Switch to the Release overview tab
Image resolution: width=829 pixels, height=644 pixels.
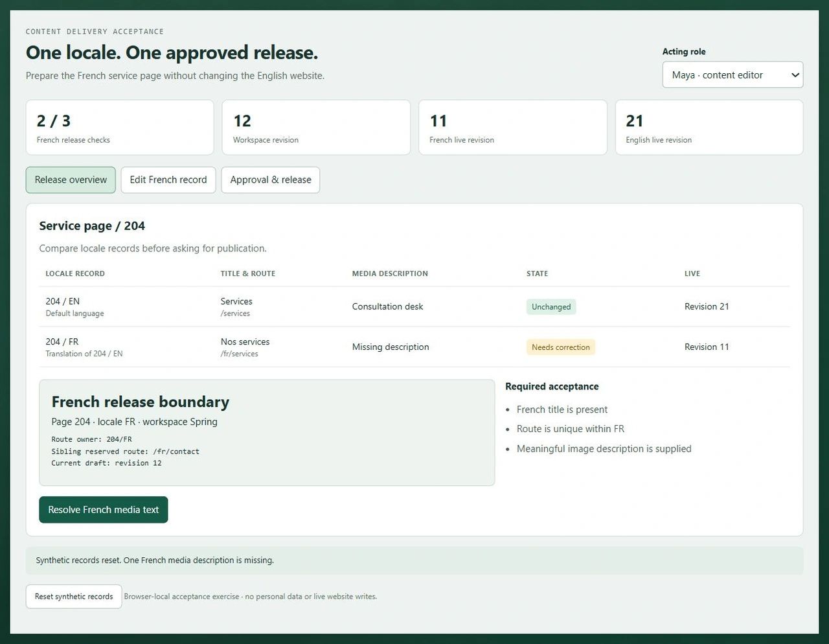click(71, 179)
